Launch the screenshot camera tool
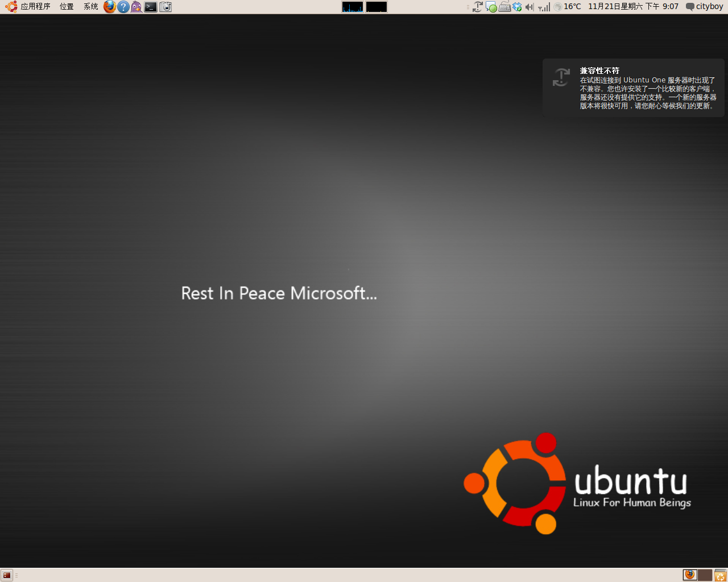 [166, 7]
